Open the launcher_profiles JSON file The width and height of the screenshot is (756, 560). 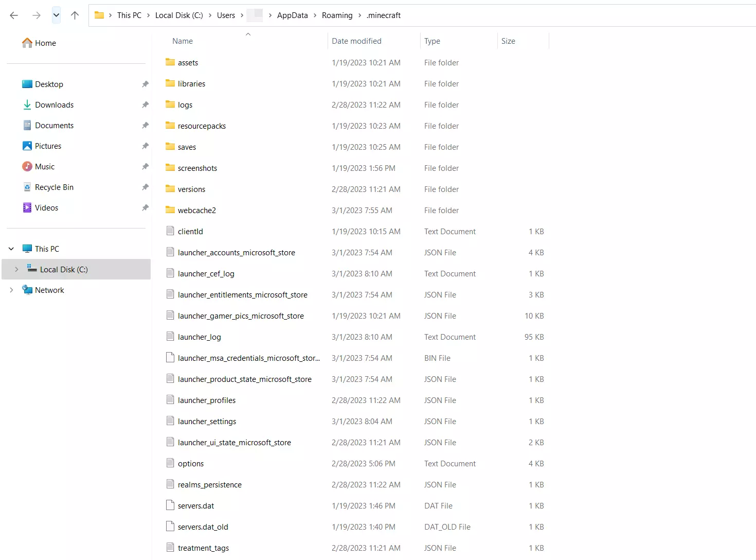(x=207, y=400)
